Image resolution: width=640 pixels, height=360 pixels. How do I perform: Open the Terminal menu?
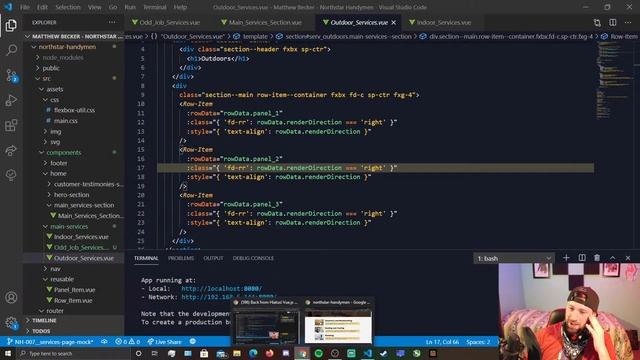tap(155, 7)
